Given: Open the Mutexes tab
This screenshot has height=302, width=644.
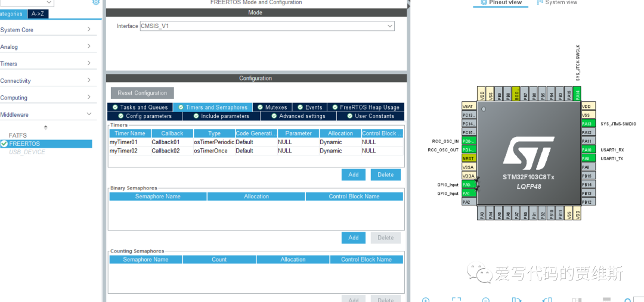Looking at the screenshot, I should pyautogui.click(x=272, y=107).
